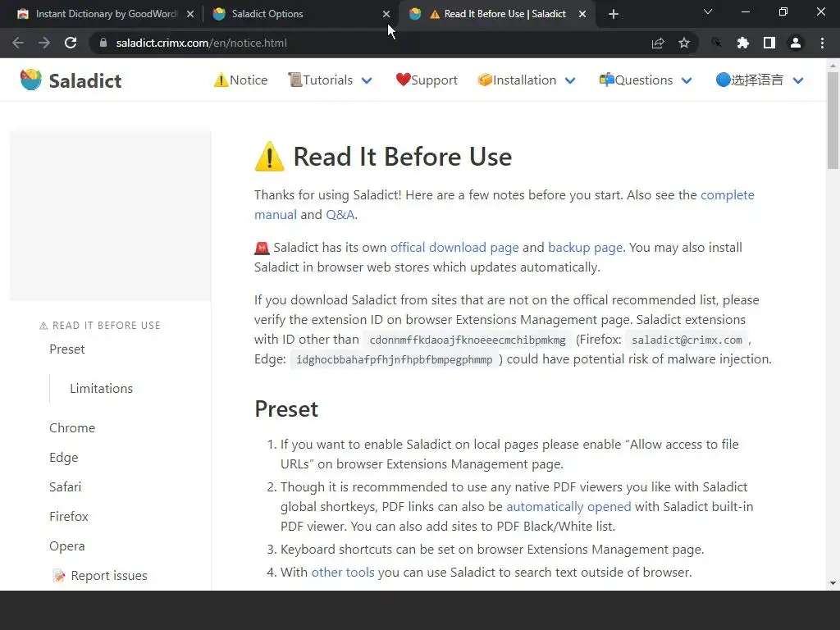This screenshot has height=630, width=840.
Task: Open the Support page link
Action: pyautogui.click(x=427, y=80)
